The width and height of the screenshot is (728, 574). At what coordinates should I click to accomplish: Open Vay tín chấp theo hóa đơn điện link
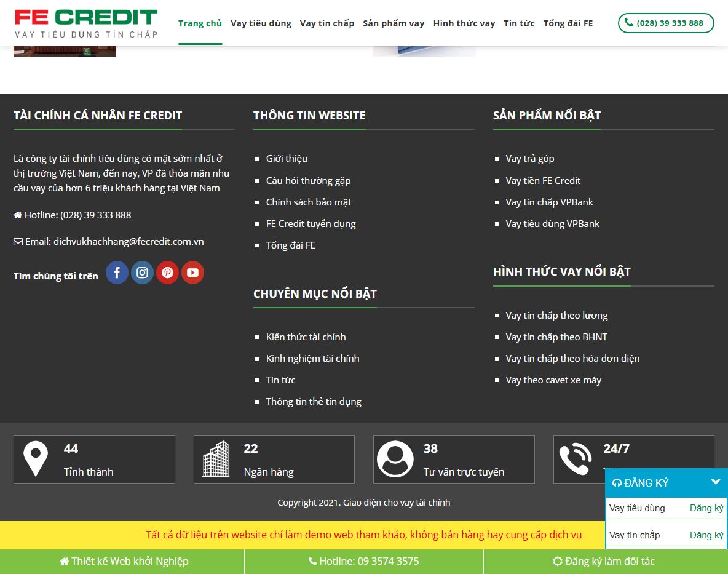572,359
